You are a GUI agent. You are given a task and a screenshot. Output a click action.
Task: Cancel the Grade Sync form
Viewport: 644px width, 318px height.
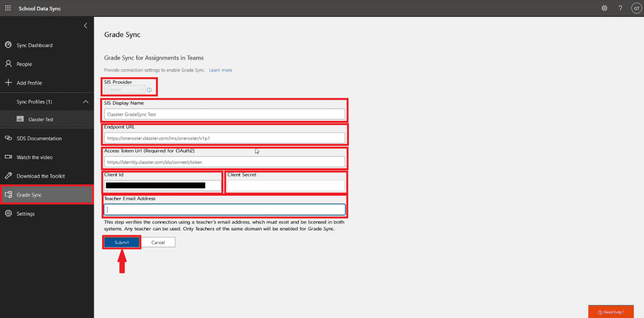[x=158, y=243]
